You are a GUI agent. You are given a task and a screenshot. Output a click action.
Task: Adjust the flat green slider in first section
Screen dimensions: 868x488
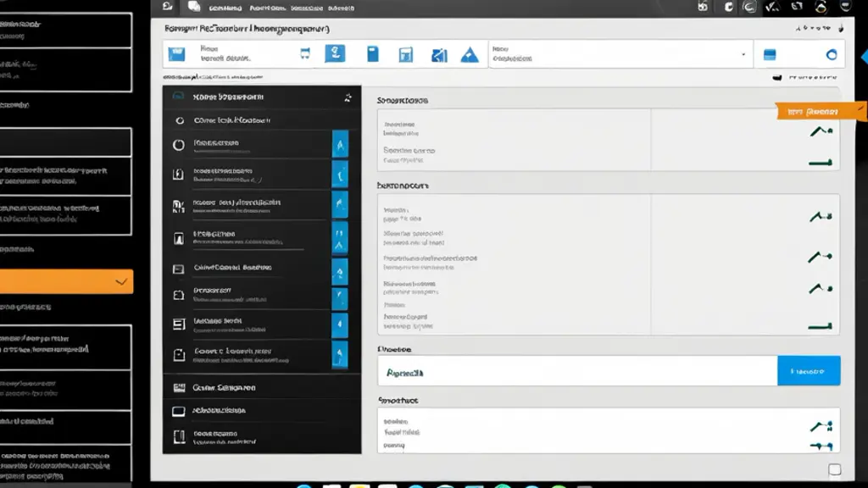pyautogui.click(x=820, y=163)
